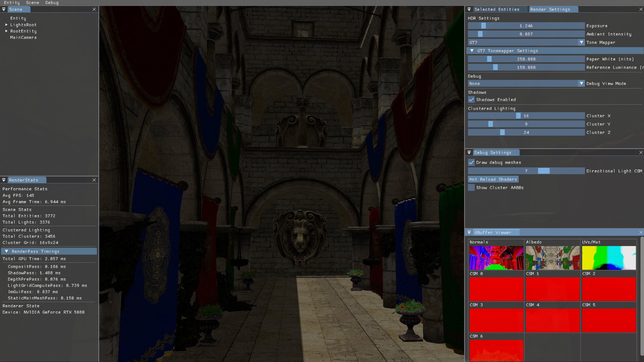This screenshot has height=362, width=644.
Task: Click the Render Settings panel menu triangle
Action: [469, 9]
